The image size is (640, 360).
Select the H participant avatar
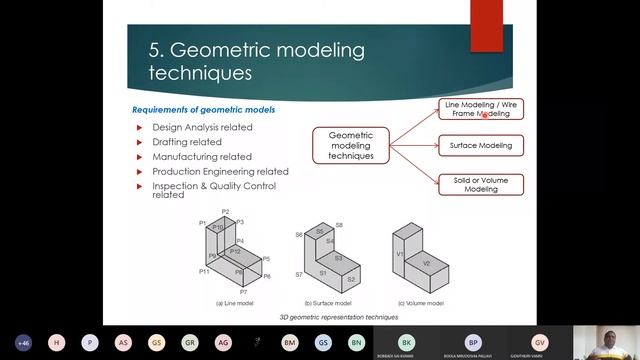(x=57, y=343)
